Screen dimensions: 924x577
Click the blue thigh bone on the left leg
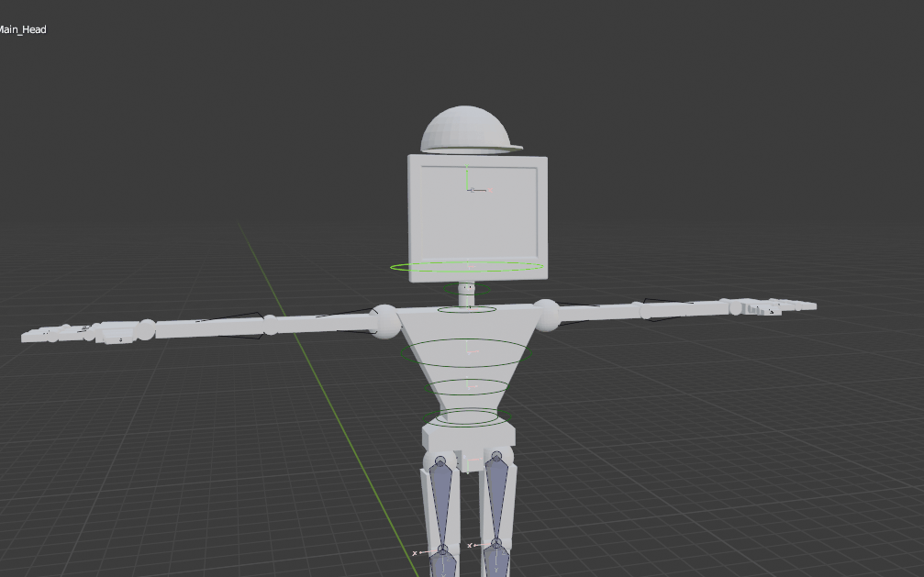441,500
